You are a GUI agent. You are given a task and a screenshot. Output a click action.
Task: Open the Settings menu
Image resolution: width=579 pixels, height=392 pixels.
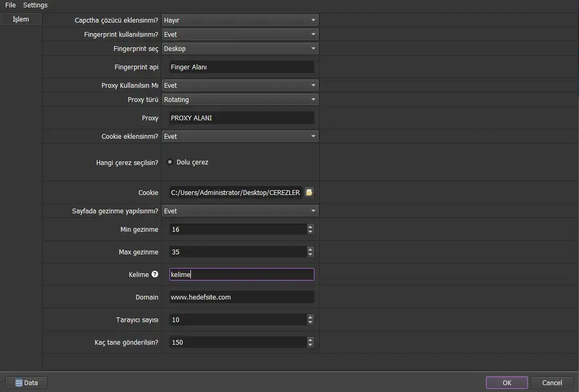pos(35,5)
